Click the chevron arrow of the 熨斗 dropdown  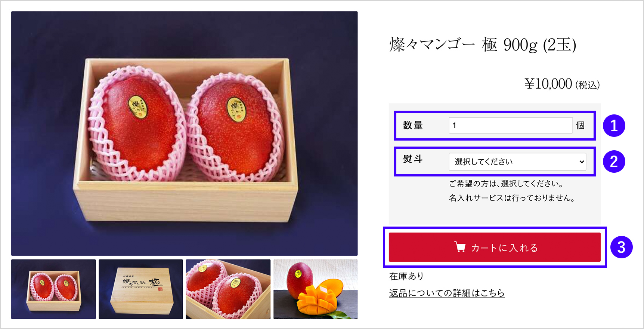pyautogui.click(x=581, y=162)
